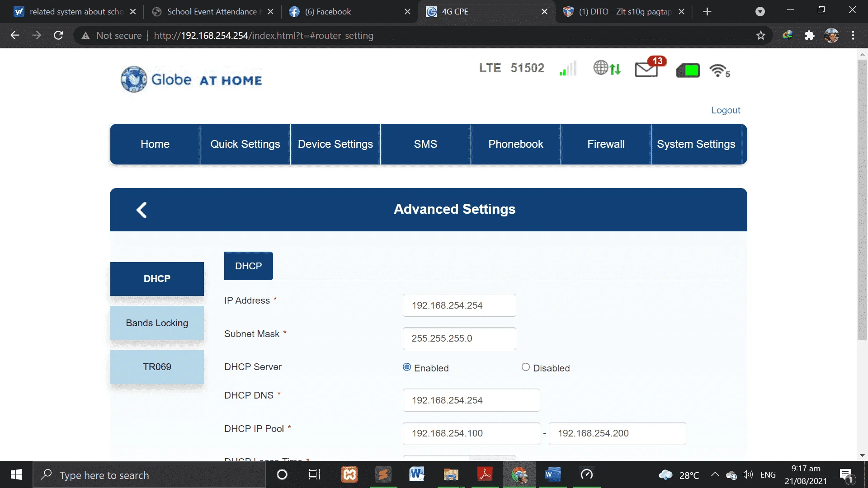Reload the router page
Image resolution: width=868 pixels, height=488 pixels.
click(x=58, y=35)
